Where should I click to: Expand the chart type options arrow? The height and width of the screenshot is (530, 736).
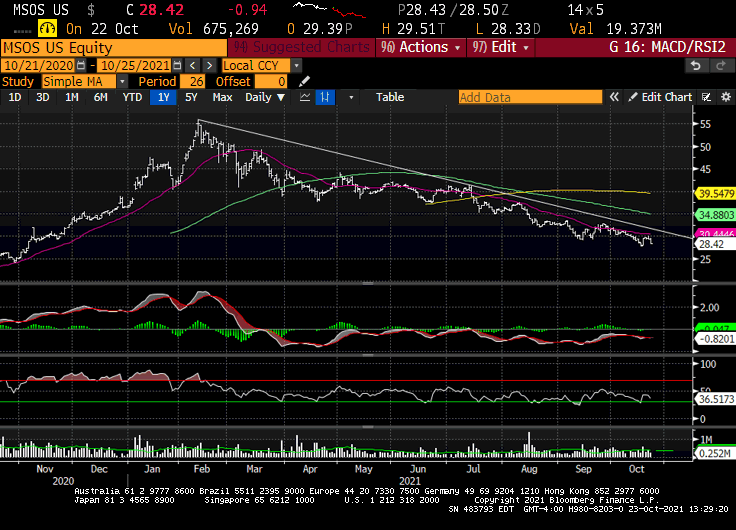(x=351, y=97)
